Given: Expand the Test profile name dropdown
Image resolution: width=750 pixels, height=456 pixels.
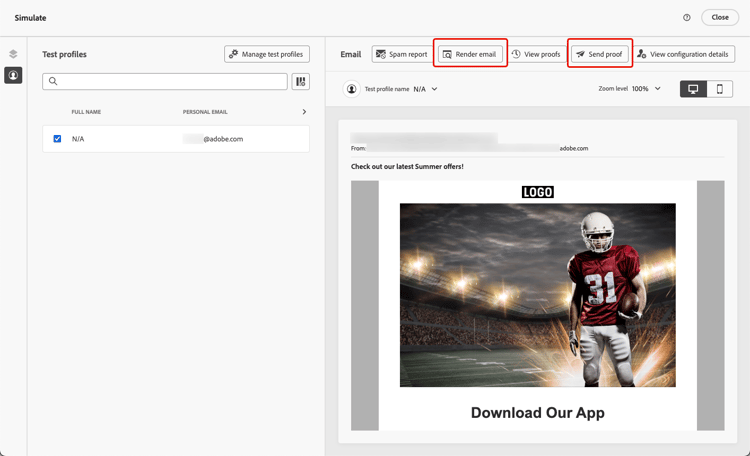Looking at the screenshot, I should pos(434,89).
